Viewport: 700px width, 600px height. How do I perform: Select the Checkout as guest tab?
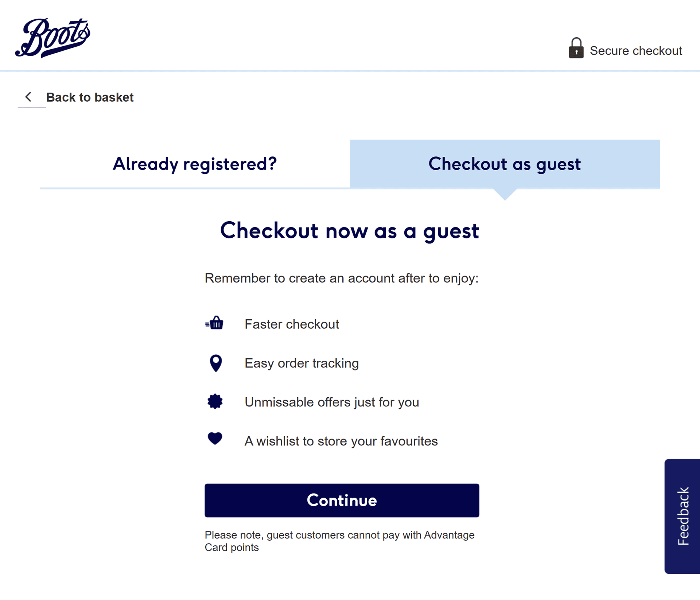tap(505, 164)
